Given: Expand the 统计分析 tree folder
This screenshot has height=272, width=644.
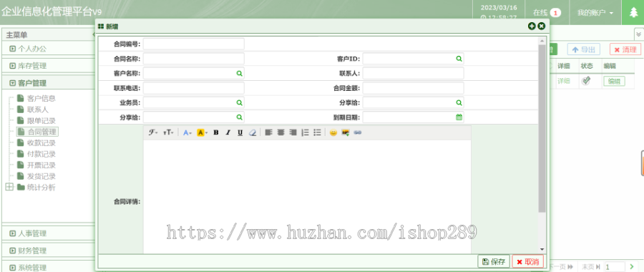Looking at the screenshot, I should [9, 188].
